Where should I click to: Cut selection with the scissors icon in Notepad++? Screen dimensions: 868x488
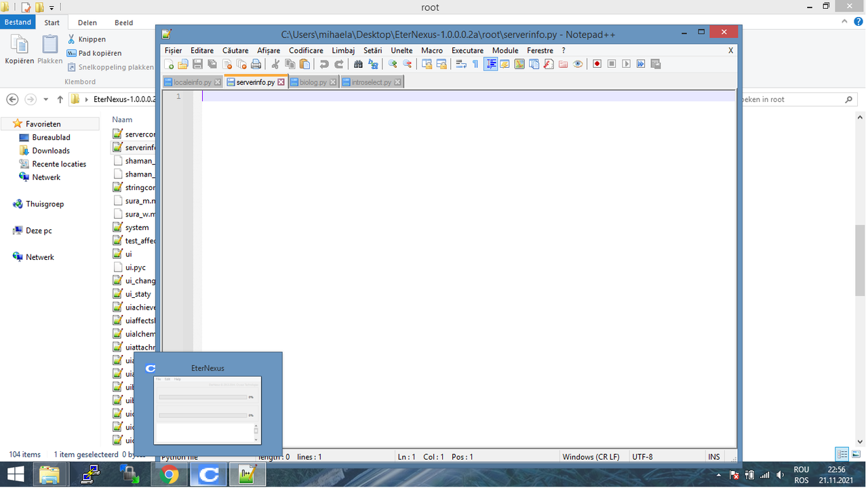click(x=275, y=64)
